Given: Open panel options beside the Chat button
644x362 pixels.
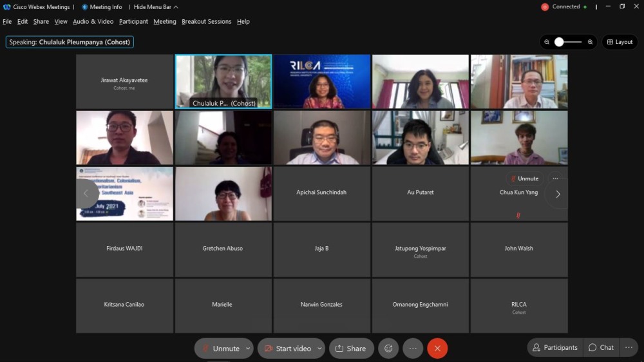Looking at the screenshot, I should point(629,348).
